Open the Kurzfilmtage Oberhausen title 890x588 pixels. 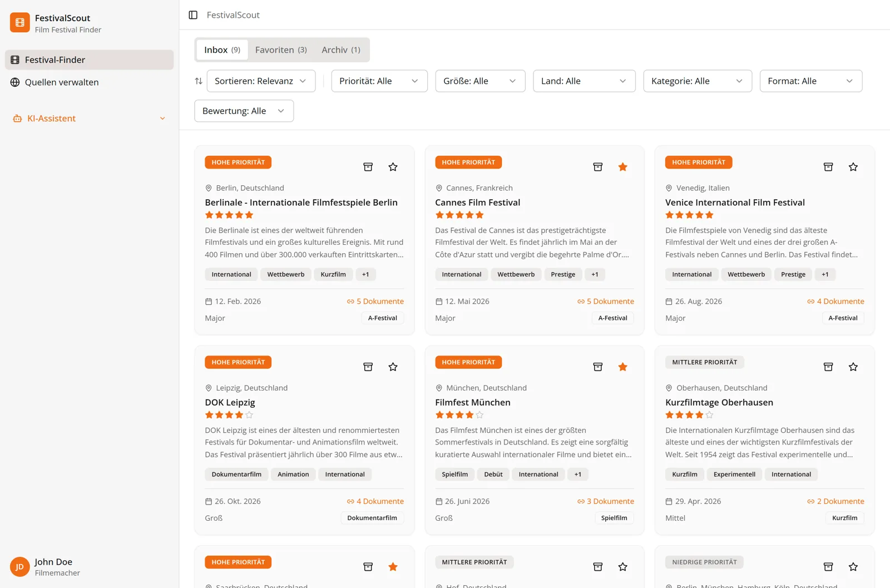click(719, 402)
